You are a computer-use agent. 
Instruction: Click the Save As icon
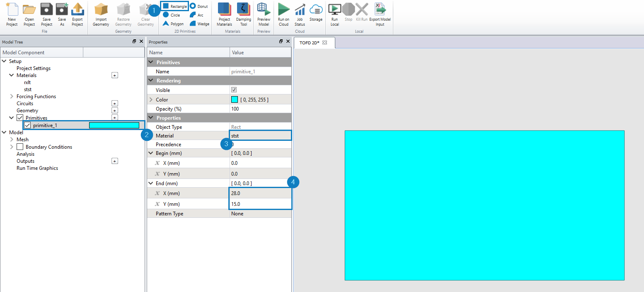pos(62,9)
